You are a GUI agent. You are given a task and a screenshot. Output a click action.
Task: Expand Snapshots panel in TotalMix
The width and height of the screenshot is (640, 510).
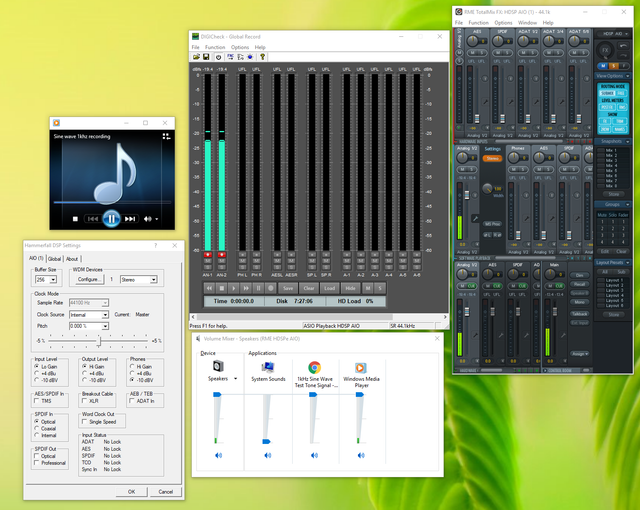click(628, 142)
